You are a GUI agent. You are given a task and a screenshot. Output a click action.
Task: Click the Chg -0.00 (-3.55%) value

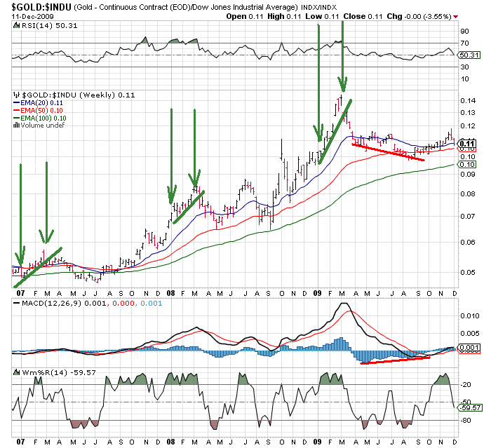419,16
